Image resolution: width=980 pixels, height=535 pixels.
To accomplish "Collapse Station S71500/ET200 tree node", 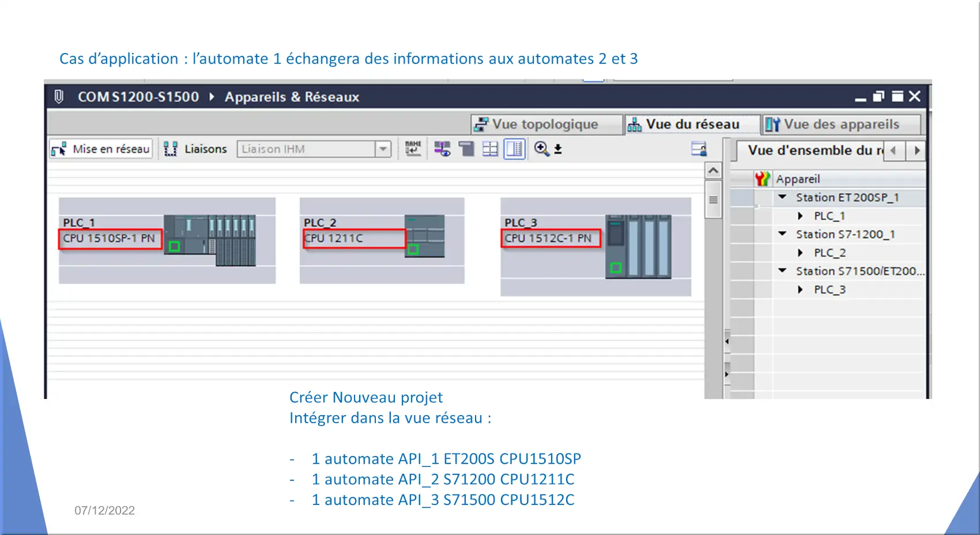I will [782, 271].
